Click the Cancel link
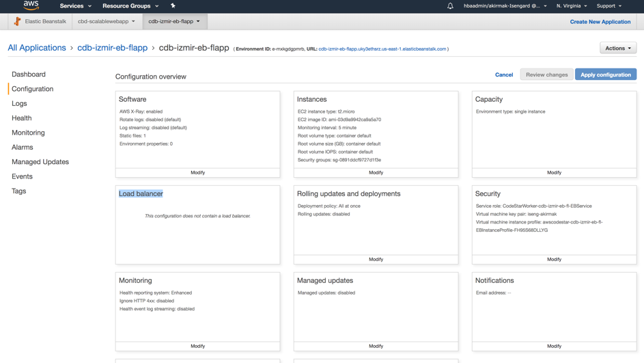The image size is (644, 363). coord(504,75)
